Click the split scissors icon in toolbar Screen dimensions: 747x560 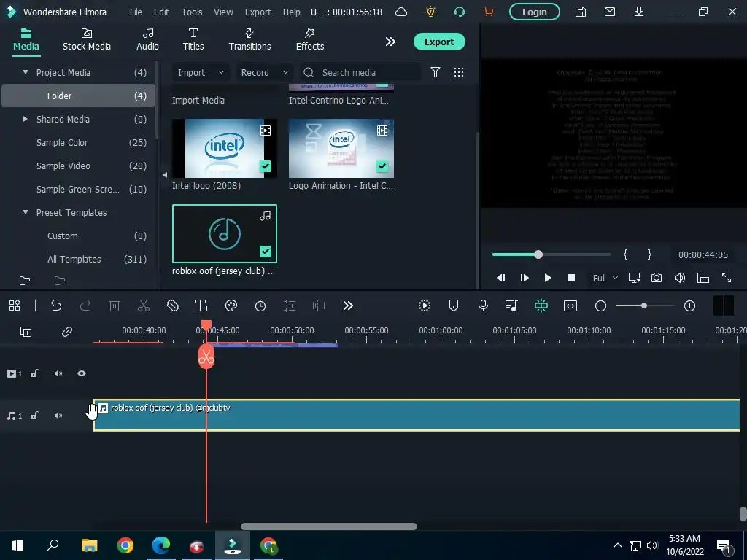pos(144,306)
